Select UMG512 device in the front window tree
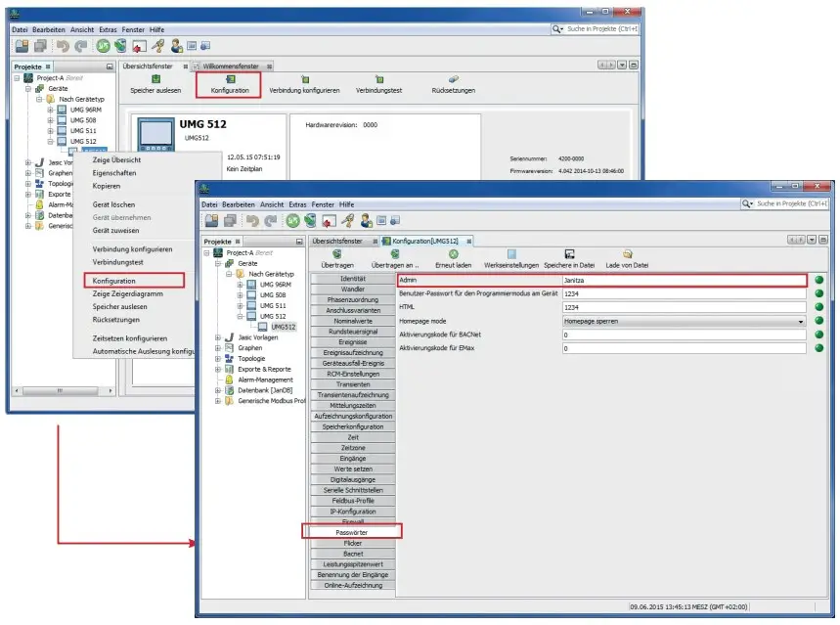The width and height of the screenshot is (840, 625). pos(283,327)
